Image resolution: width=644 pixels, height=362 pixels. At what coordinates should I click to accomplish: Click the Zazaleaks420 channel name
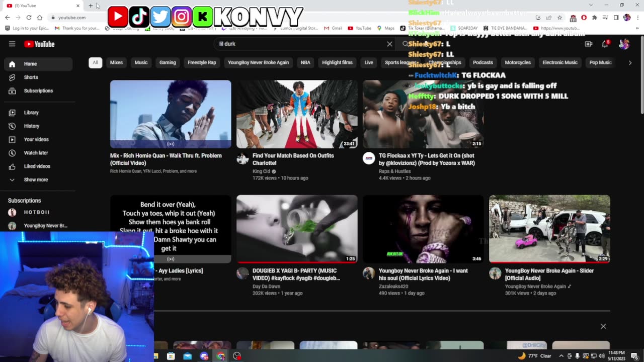393,287
